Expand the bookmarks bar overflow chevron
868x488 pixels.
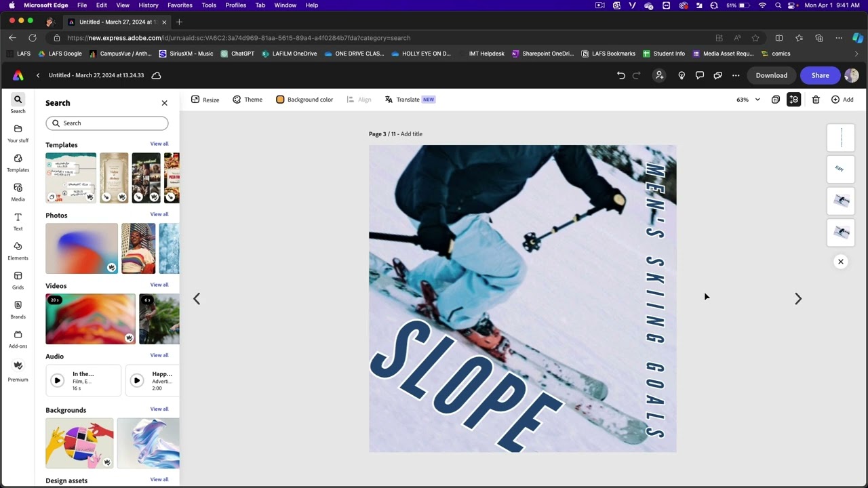[x=856, y=54]
